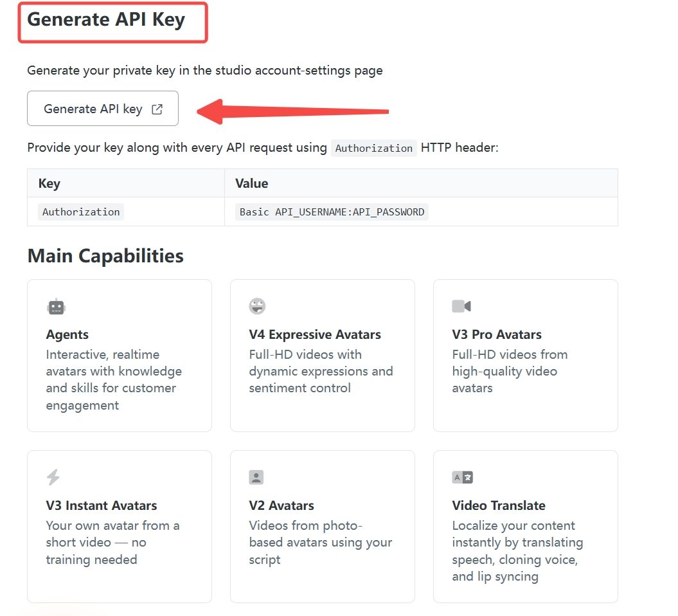Click the 'Interactive, realtime avatars' description under Agents
Screen dimensions: 678x616
coord(114,380)
